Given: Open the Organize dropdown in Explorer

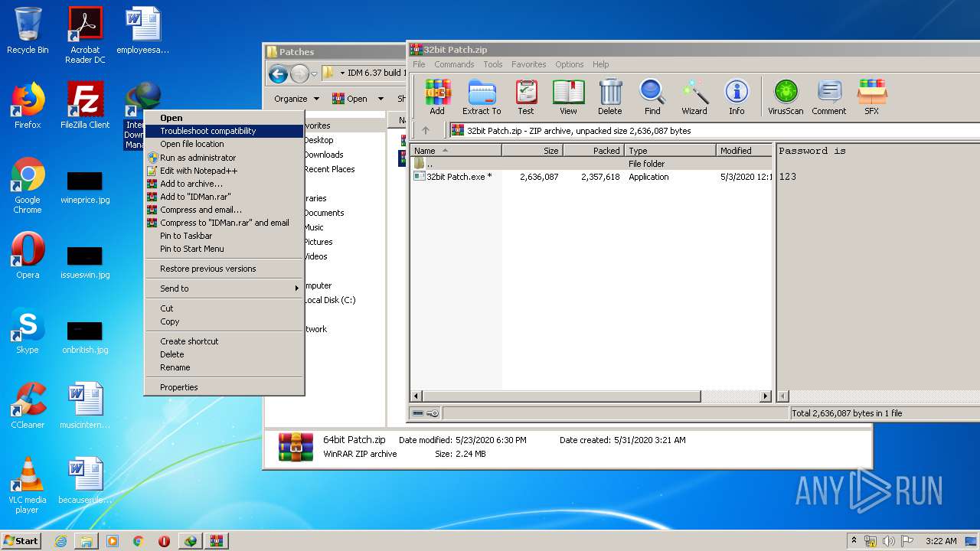Looking at the screenshot, I should pyautogui.click(x=296, y=99).
